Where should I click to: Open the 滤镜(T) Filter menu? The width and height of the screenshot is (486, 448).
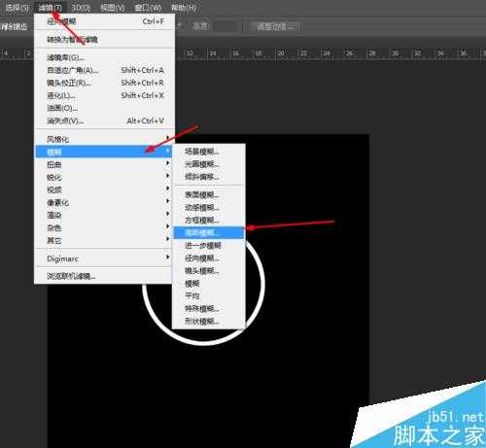point(50,7)
